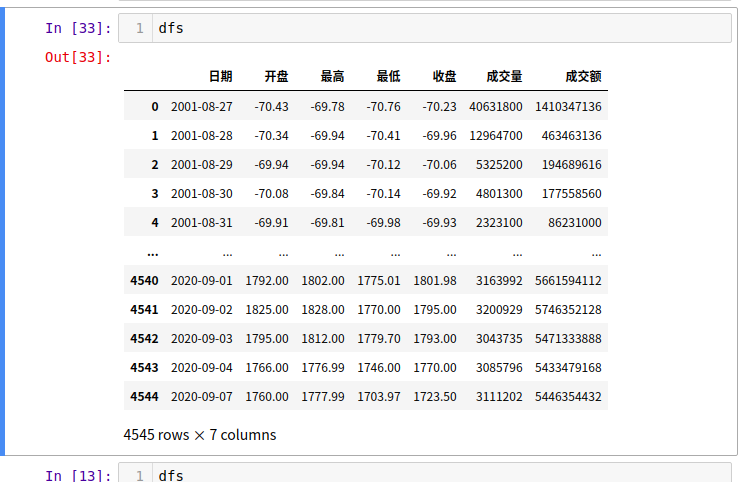Click the value 86231000

(575, 222)
